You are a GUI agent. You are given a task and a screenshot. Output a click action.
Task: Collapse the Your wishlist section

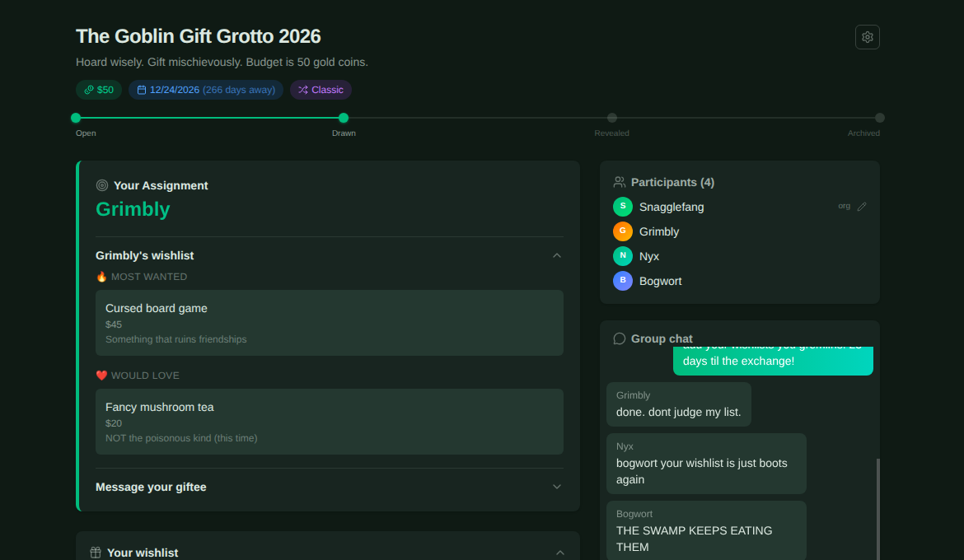coord(559,552)
